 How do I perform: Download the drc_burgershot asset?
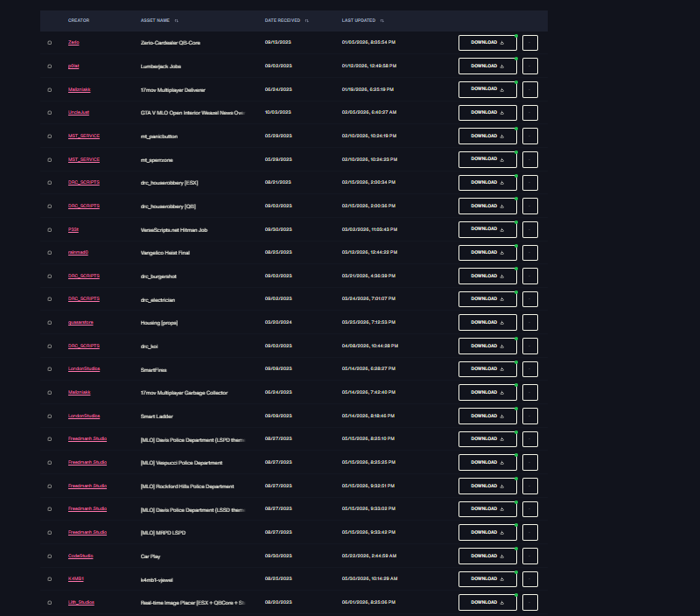tap(487, 276)
